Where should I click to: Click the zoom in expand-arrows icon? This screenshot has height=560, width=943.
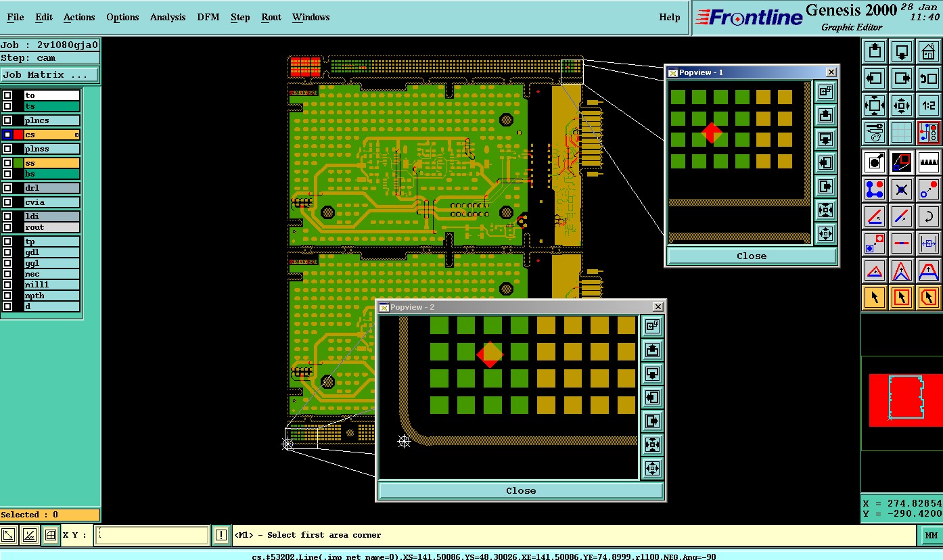click(x=875, y=106)
